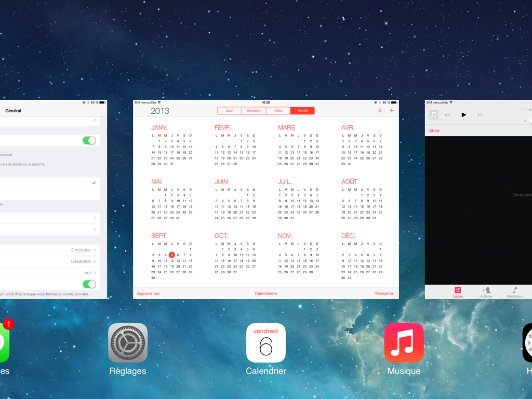Open the JANV. month in calendar

click(171, 146)
